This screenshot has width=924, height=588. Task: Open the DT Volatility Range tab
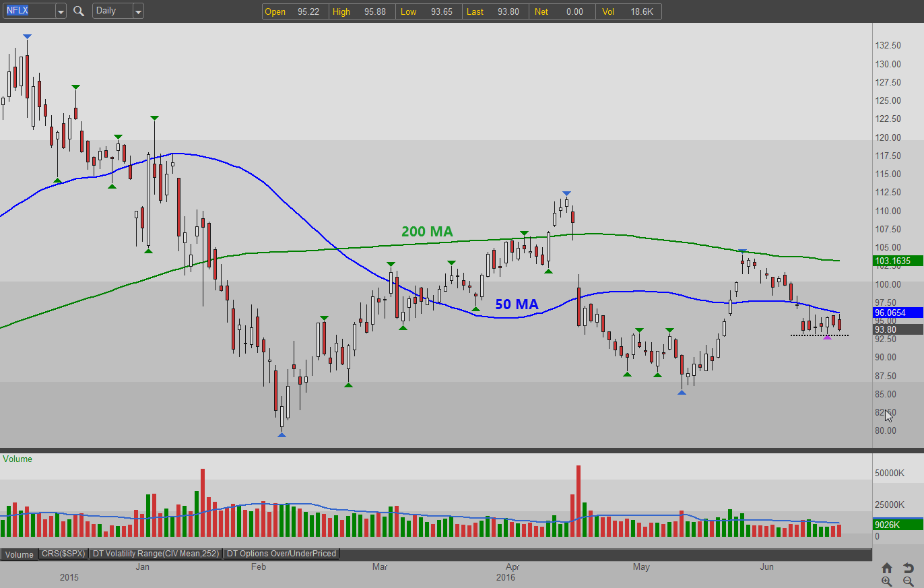[156, 554]
